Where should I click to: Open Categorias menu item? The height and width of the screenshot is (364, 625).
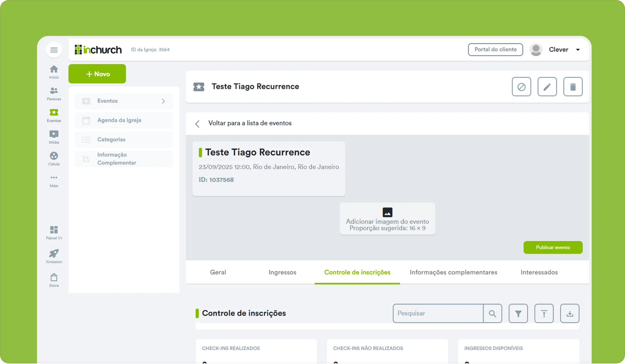(124, 140)
